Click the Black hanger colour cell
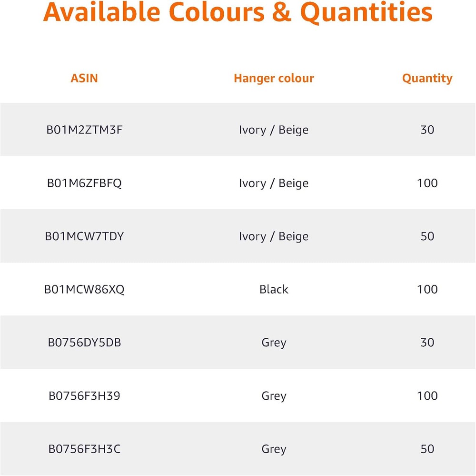This screenshot has width=476, height=476. 274,289
